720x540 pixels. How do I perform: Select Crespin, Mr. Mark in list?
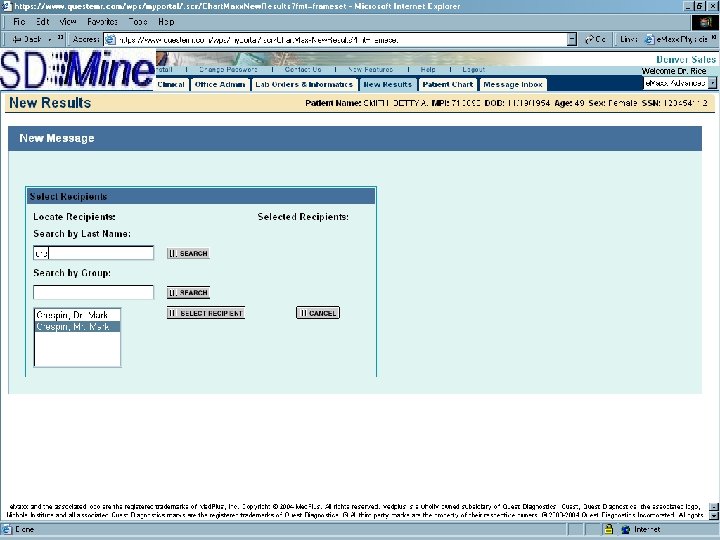77,326
